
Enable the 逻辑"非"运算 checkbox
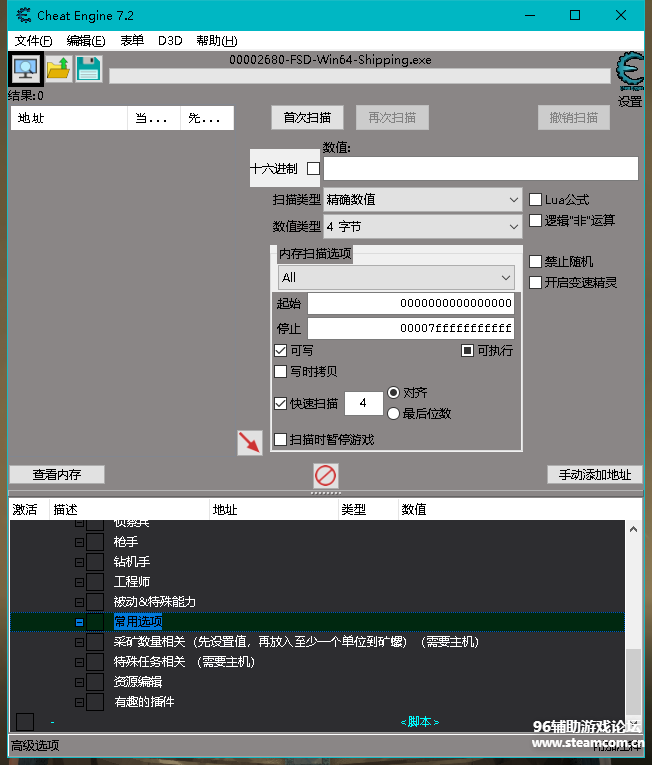click(535, 221)
